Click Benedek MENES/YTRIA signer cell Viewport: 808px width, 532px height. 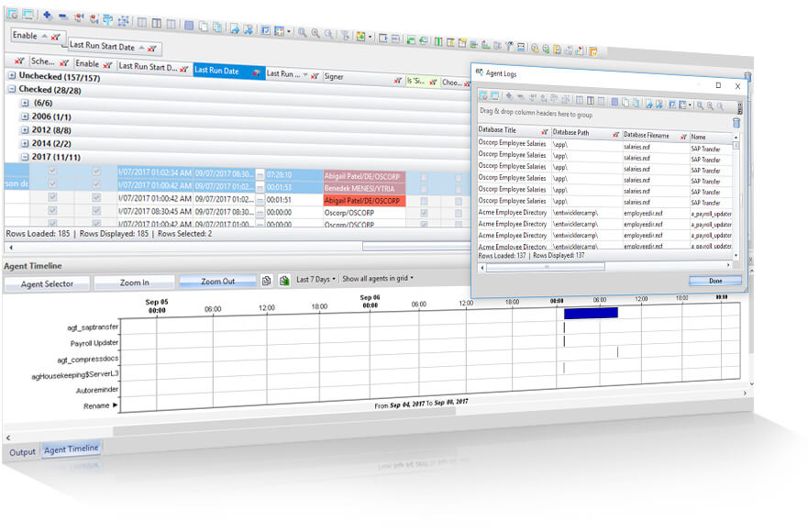[x=365, y=188]
